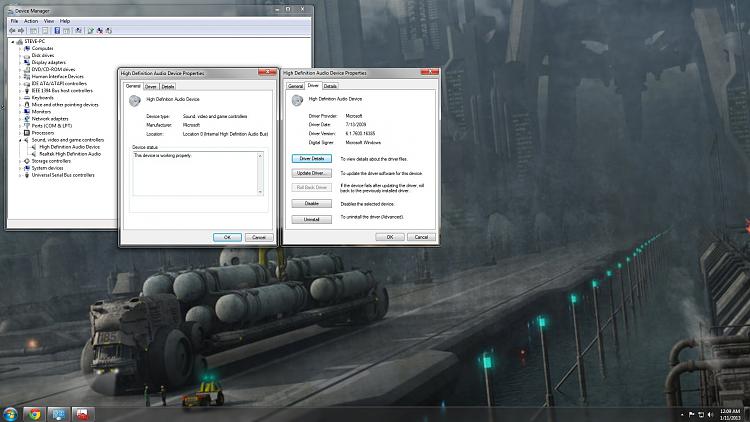Screen dimensions: 750x422
Task: Click inside the Device status text box
Action: [195, 174]
